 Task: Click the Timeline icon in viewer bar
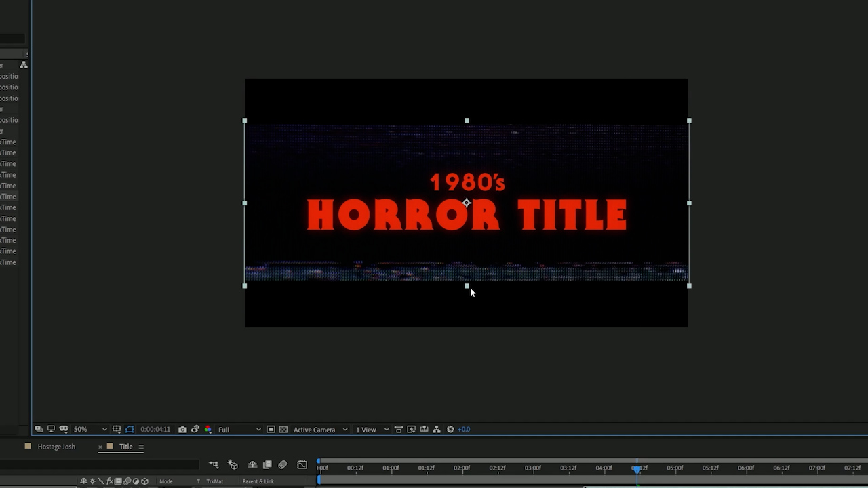pos(424,429)
